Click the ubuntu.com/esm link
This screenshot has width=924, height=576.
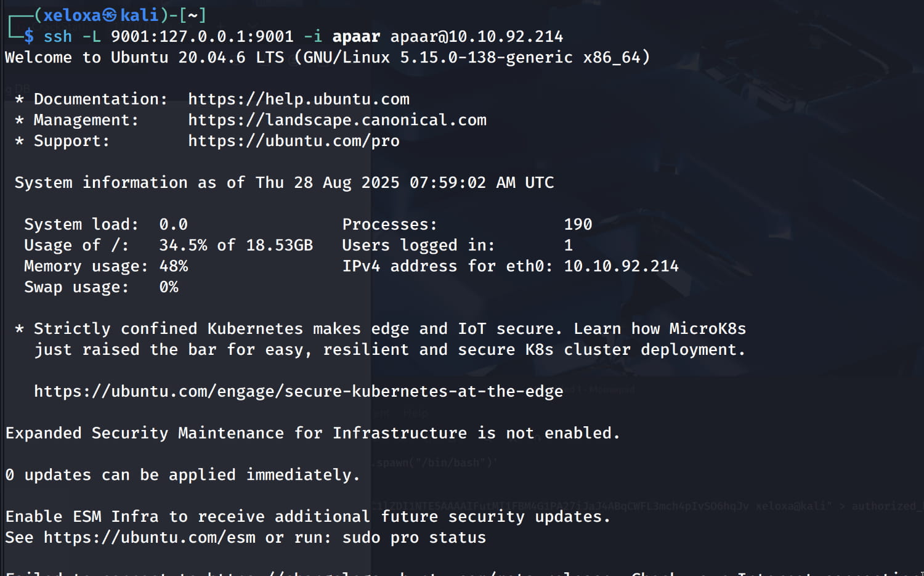click(x=149, y=538)
